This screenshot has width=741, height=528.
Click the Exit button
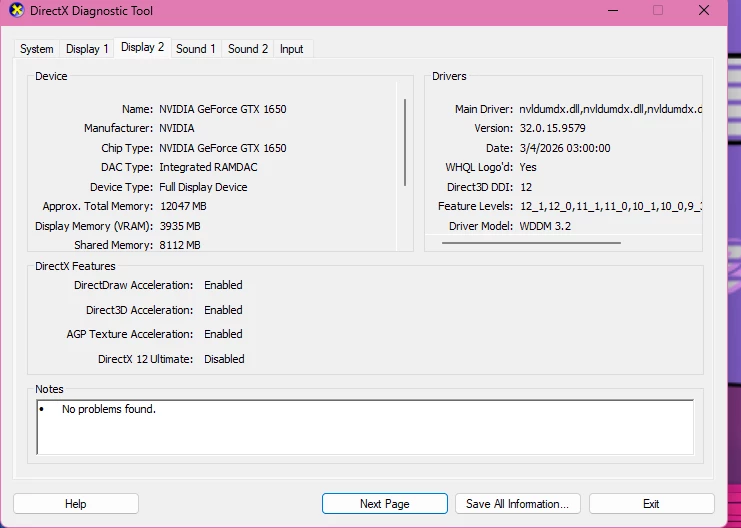pos(651,504)
